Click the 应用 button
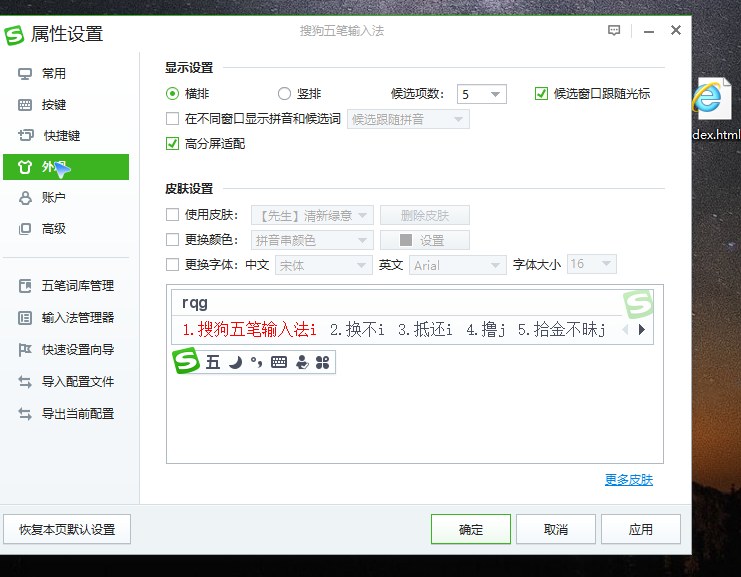 (x=641, y=529)
